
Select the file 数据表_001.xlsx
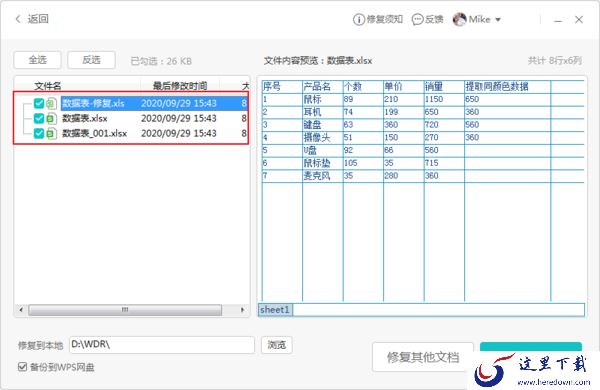coord(95,133)
